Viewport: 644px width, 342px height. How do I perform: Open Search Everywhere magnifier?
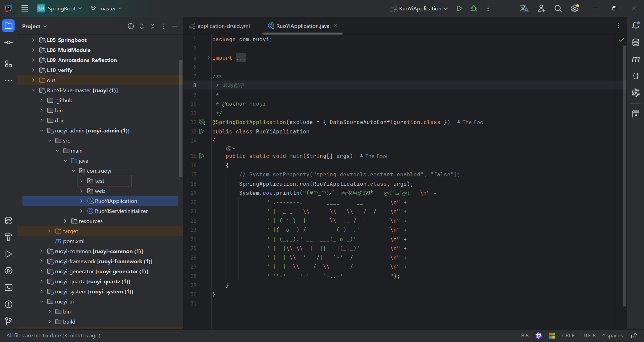[558, 8]
